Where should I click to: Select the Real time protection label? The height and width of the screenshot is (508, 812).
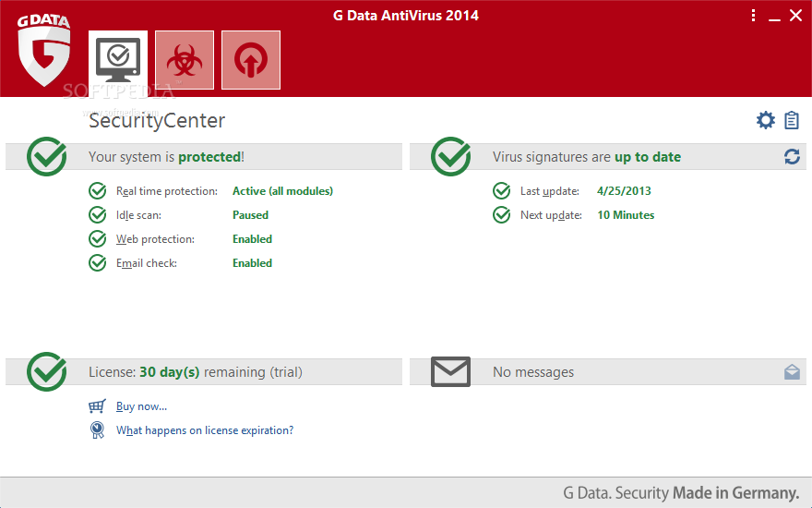pos(167,191)
